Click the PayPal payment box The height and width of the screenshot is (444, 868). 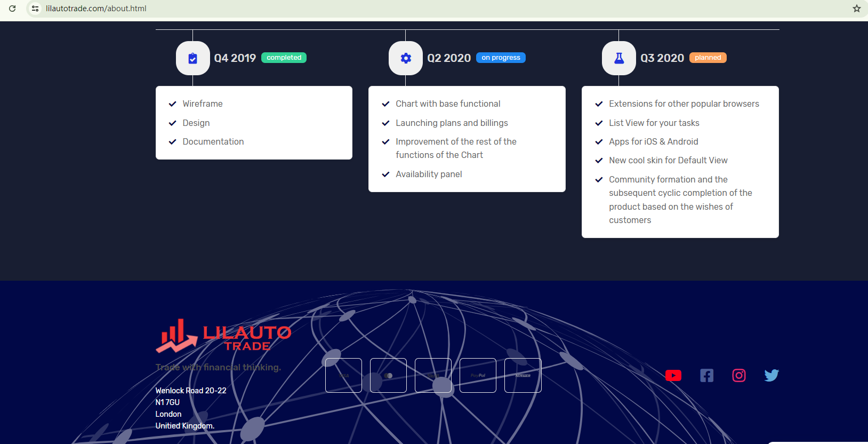click(x=478, y=376)
